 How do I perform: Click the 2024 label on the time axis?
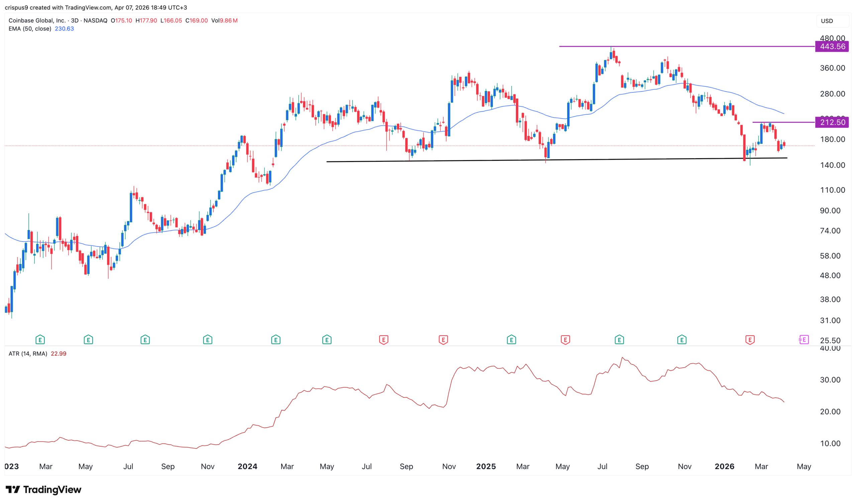coord(247,466)
